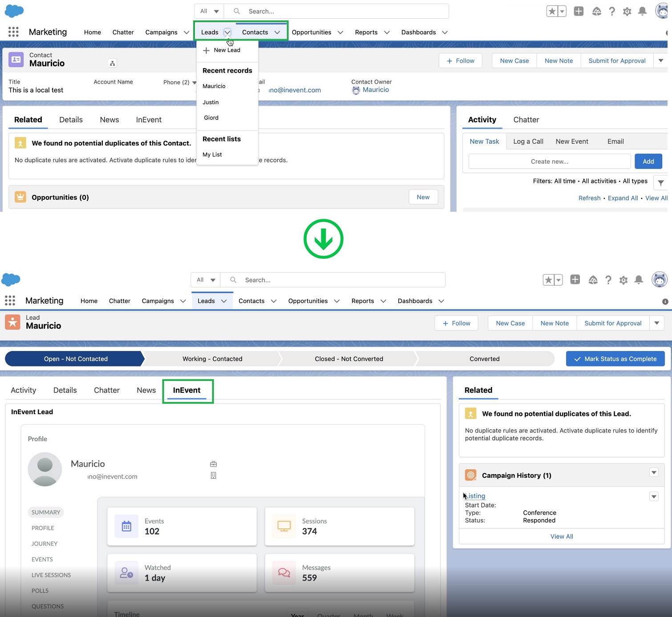Select the Converted path stage
672x617 pixels.
click(485, 359)
